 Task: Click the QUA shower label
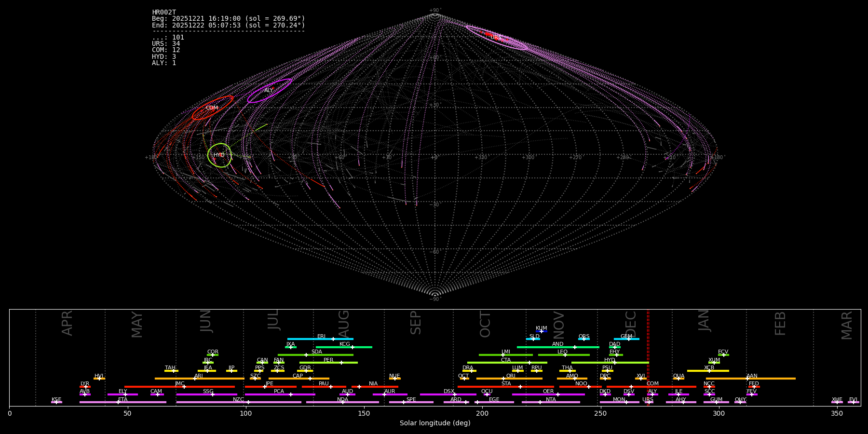pos(679,376)
